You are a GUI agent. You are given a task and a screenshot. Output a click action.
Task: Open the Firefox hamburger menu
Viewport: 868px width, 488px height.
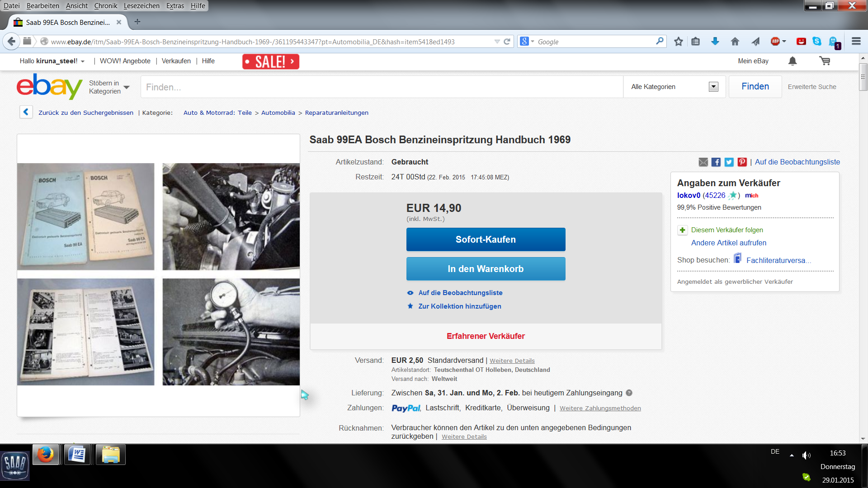[856, 41]
